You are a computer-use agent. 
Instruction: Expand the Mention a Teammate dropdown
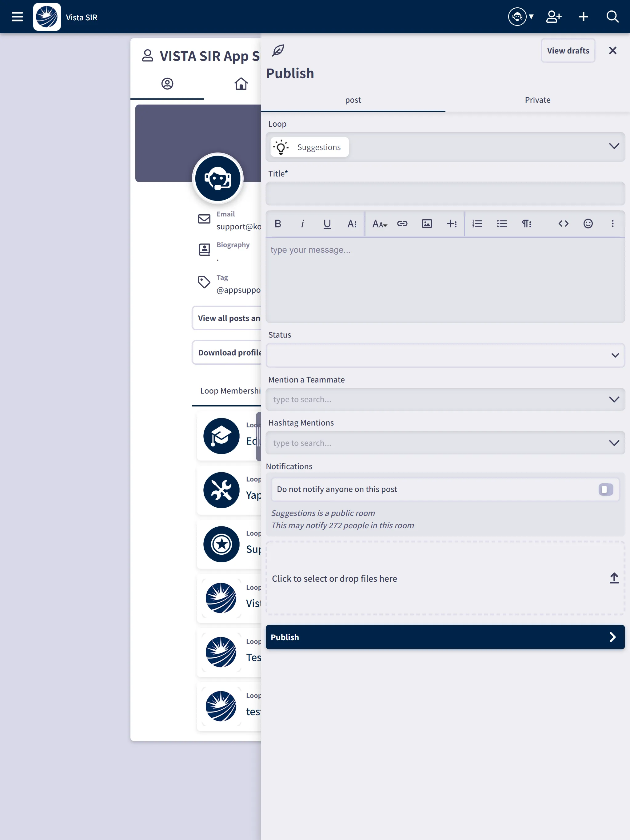pos(613,399)
